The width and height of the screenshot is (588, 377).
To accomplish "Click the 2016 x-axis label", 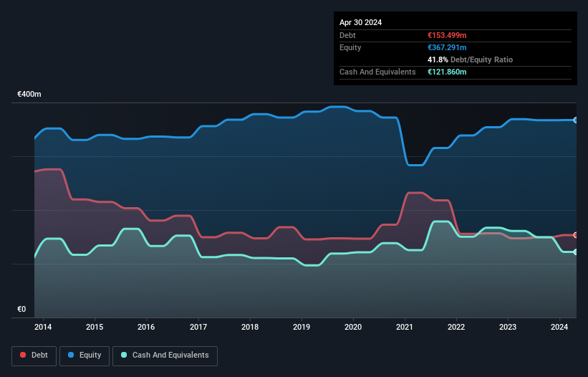I will (x=146, y=327).
